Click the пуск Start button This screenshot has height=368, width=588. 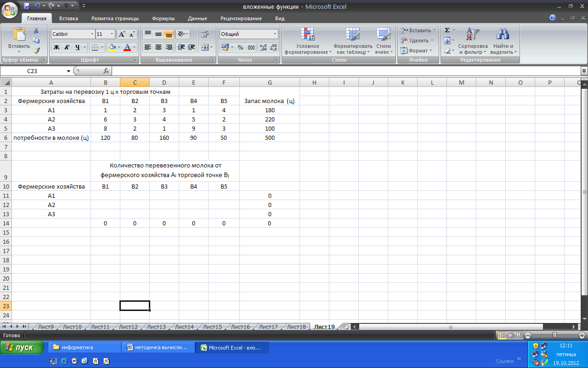point(22,348)
